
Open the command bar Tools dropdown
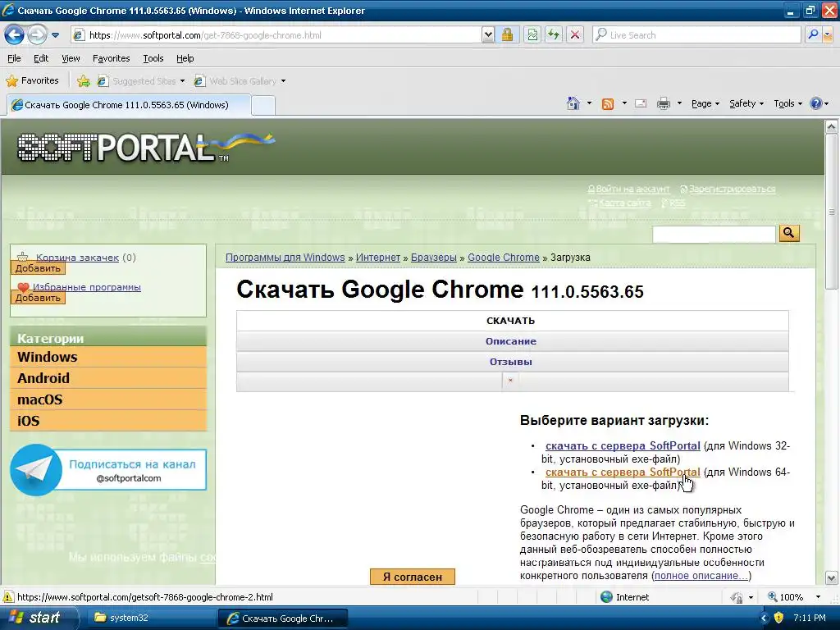click(x=788, y=103)
